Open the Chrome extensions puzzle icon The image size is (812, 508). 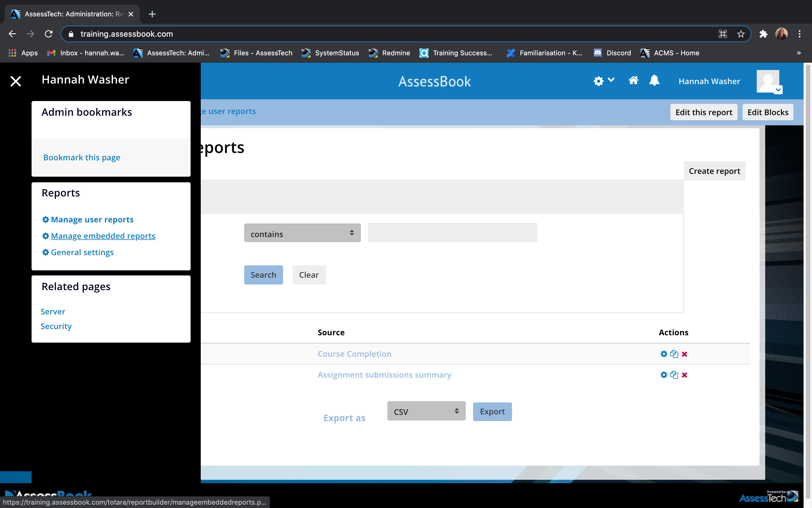tap(763, 34)
